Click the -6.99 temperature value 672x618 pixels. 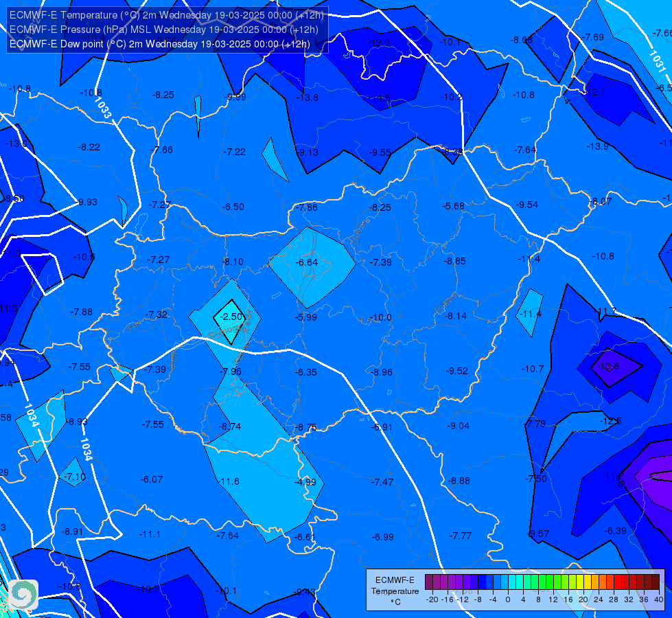[383, 537]
